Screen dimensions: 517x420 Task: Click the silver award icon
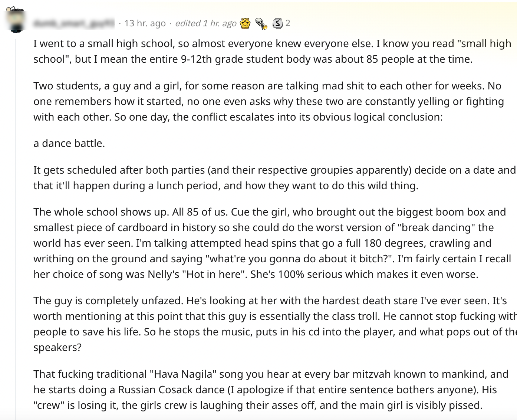point(277,23)
